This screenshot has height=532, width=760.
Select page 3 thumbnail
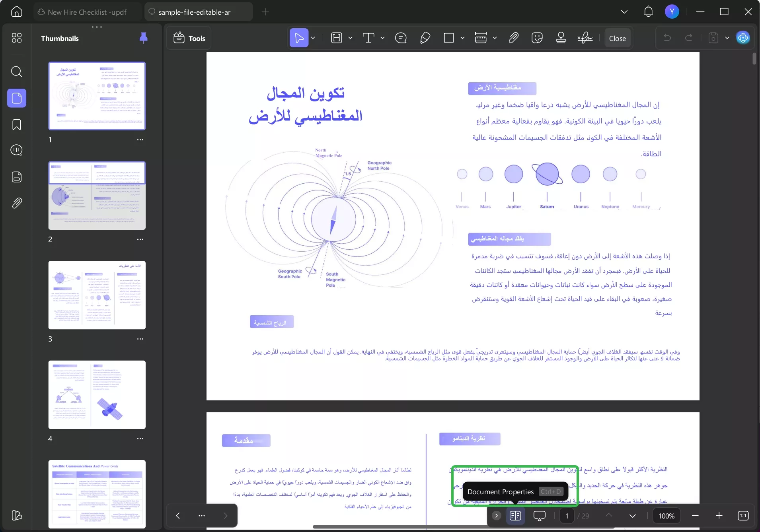tap(97, 295)
